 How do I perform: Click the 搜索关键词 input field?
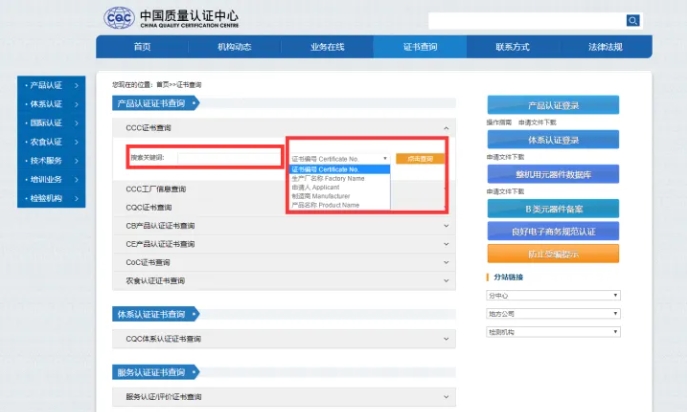coord(225,157)
